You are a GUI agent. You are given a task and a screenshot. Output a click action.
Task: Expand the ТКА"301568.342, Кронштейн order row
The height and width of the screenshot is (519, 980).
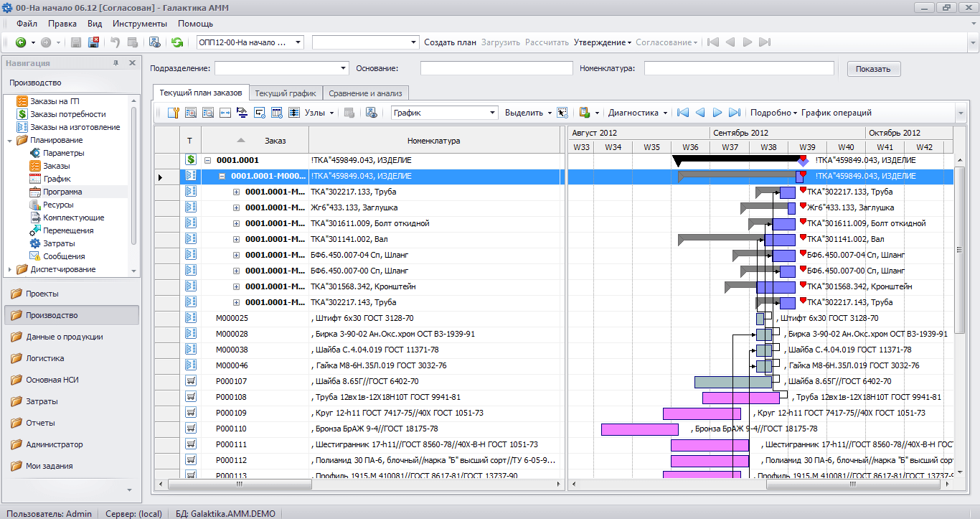point(237,286)
